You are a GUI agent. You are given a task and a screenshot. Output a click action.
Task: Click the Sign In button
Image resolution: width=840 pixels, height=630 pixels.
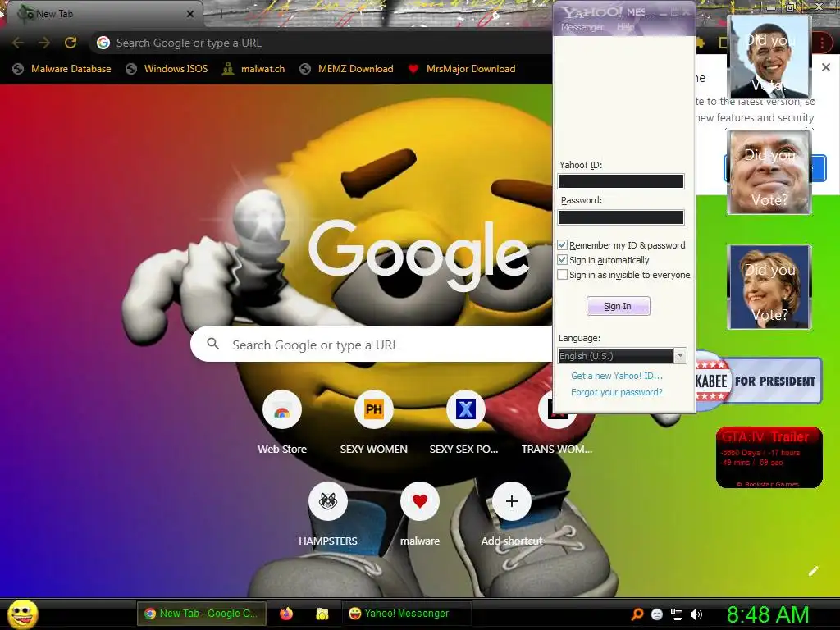point(619,306)
